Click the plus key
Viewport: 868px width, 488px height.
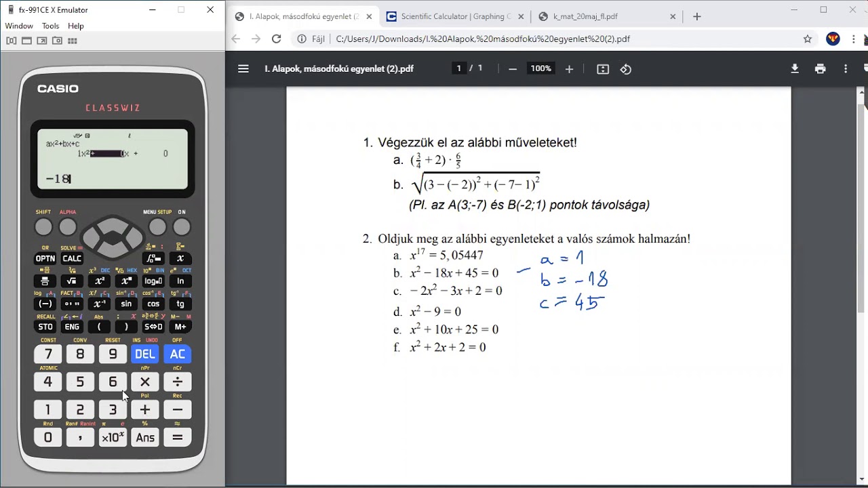coord(145,409)
